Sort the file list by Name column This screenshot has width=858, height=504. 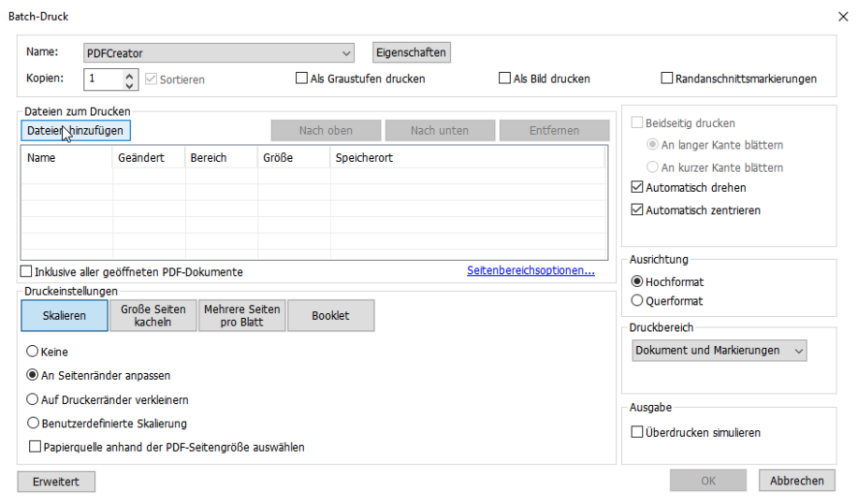pos(65,158)
